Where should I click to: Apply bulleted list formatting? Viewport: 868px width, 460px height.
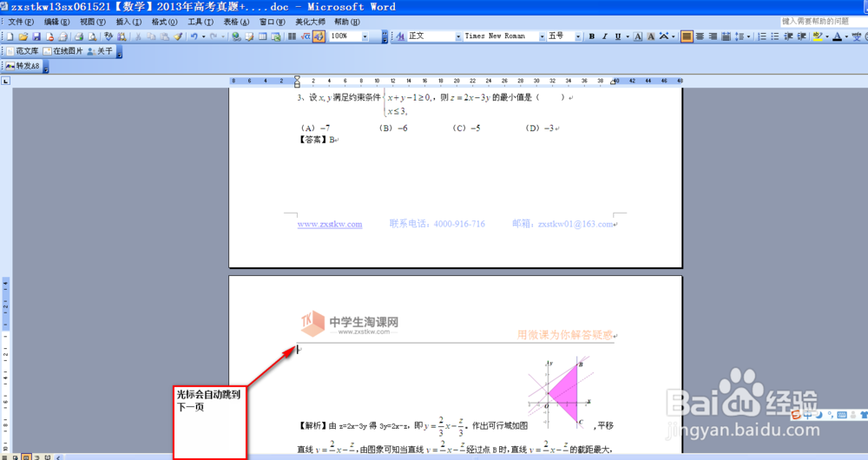coord(775,36)
